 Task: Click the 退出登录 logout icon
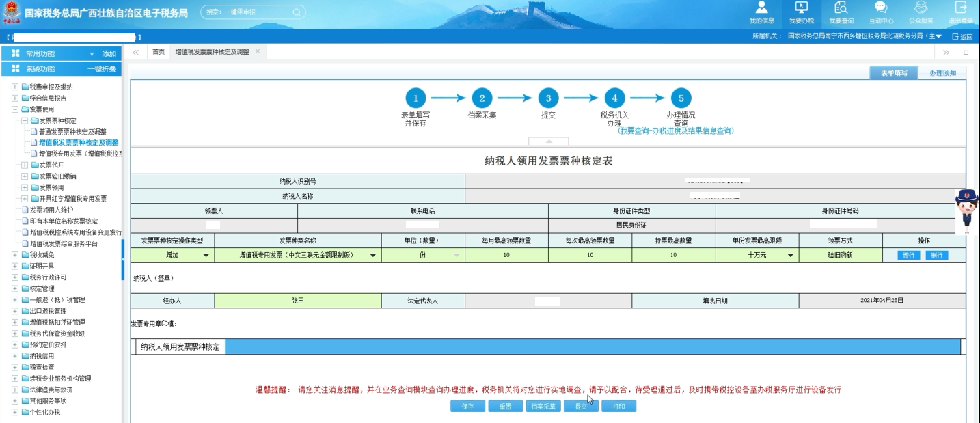point(960,8)
